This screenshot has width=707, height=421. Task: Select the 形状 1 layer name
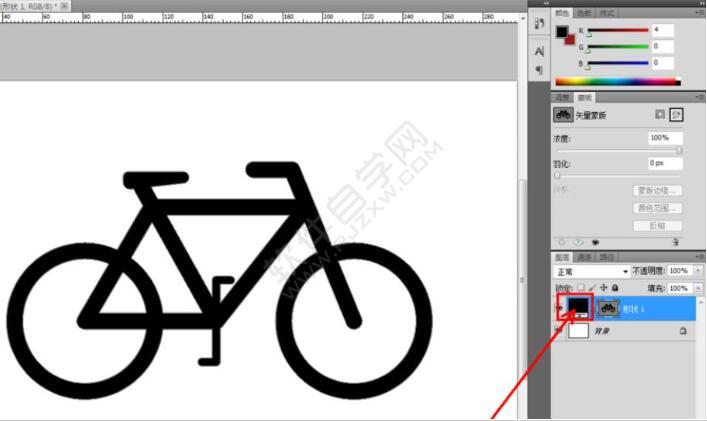pyautogui.click(x=634, y=309)
